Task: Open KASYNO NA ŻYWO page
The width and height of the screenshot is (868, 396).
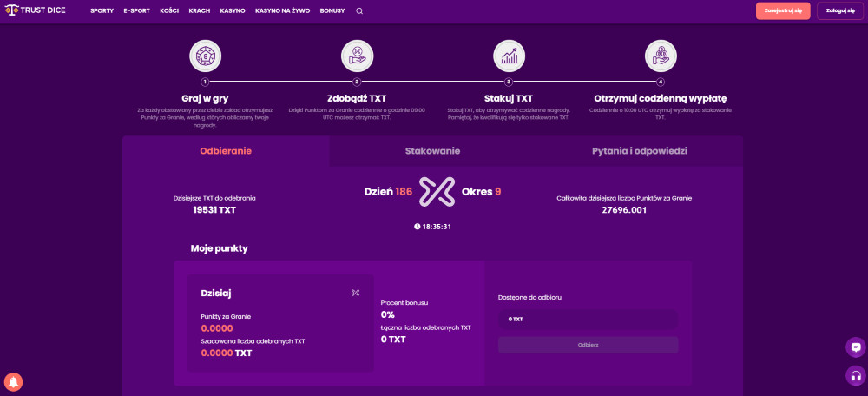Action: click(282, 11)
